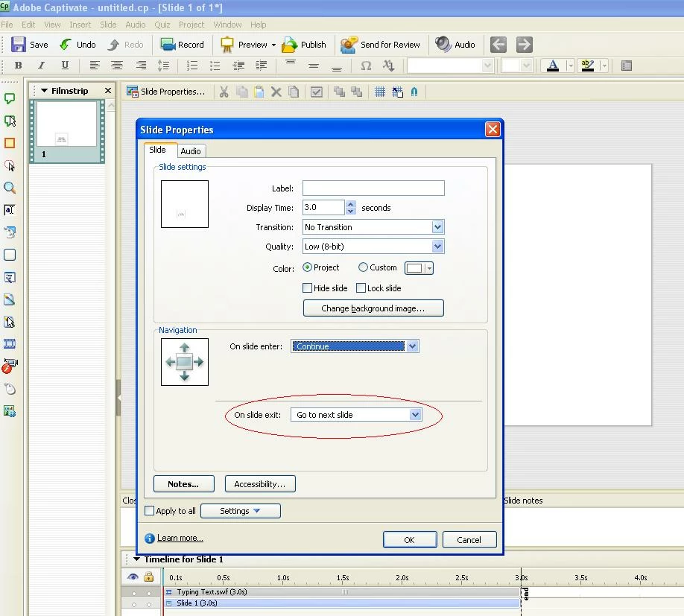Toggle underline formatting

(65, 66)
